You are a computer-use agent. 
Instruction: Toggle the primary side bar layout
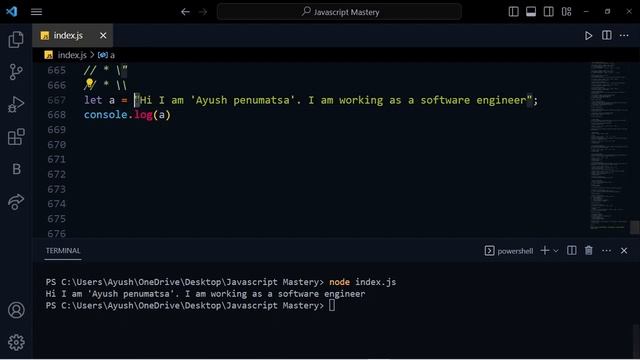513,11
